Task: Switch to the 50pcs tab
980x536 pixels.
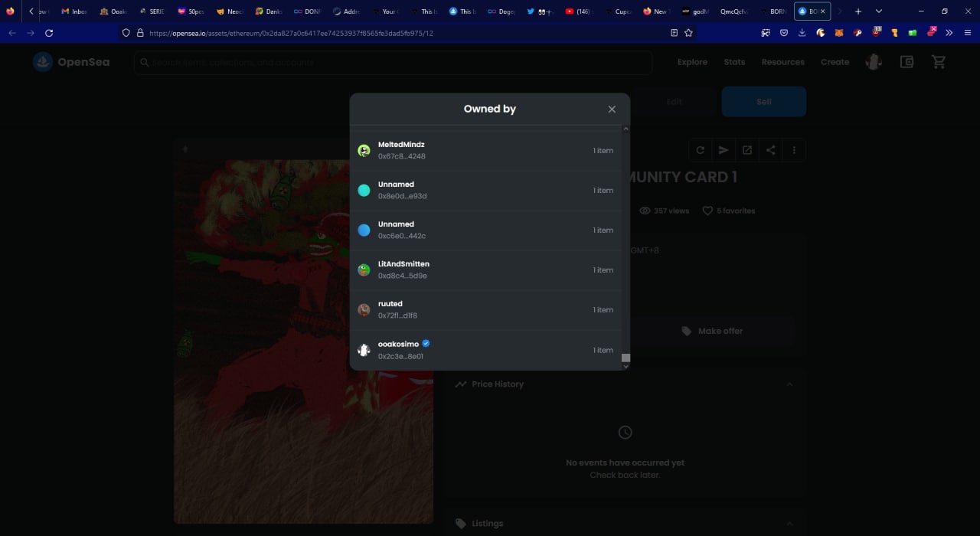Action: (191, 11)
